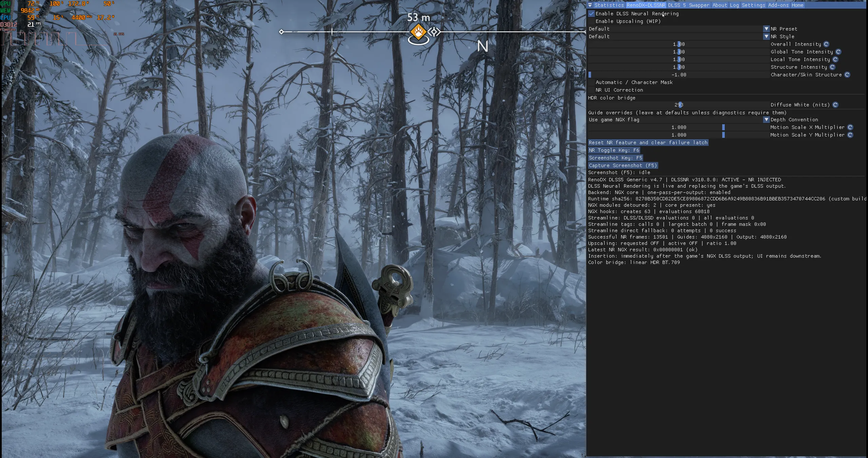Click the MEM usage row in performance overlay
Screen dimensions: 868x458
coord(20,11)
